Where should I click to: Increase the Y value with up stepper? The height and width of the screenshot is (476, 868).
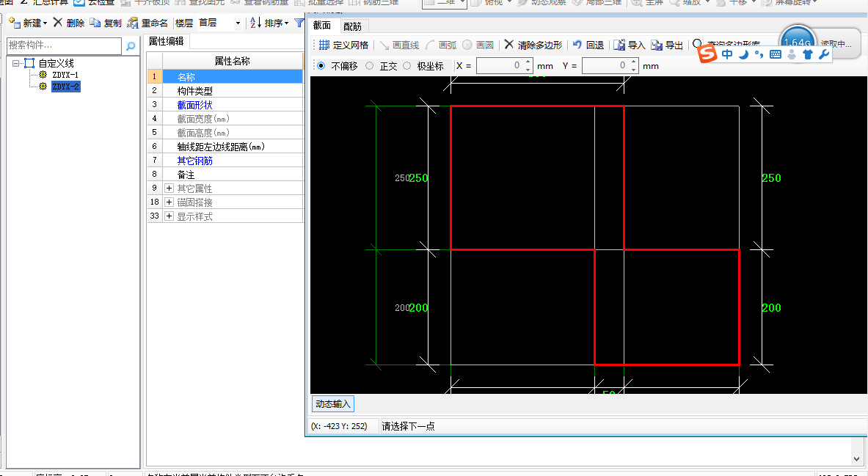coord(634,62)
